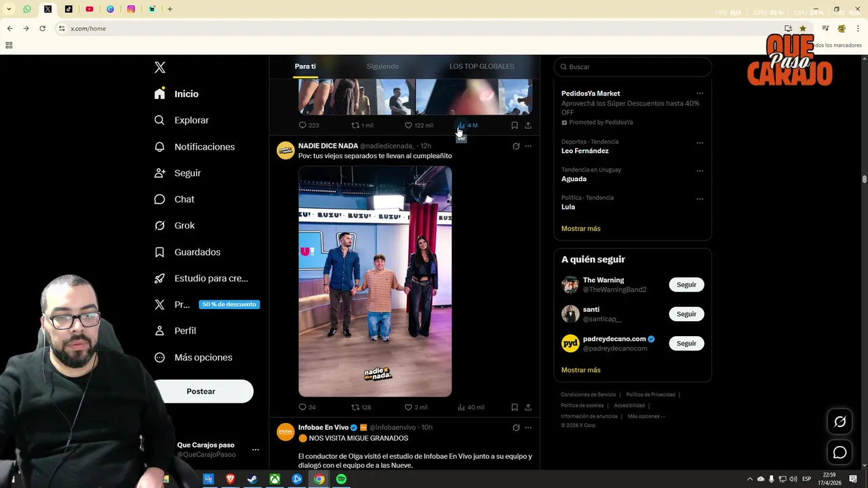Open the Infobae En Vivo profile avatar
This screenshot has width=868, height=488.
coord(285,432)
